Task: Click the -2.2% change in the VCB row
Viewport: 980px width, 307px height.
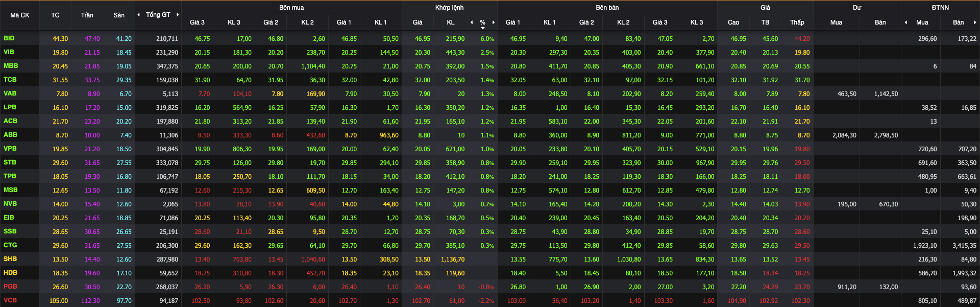Action: coord(486,301)
